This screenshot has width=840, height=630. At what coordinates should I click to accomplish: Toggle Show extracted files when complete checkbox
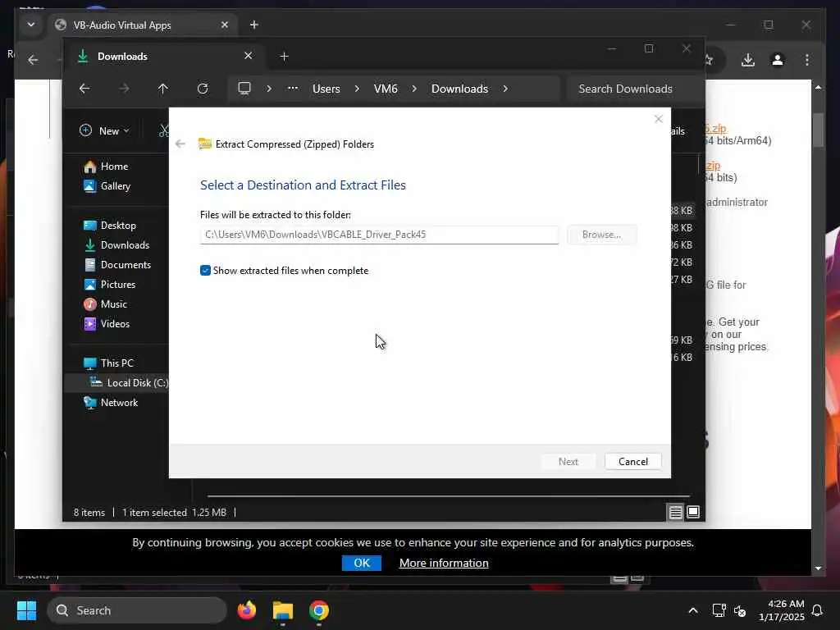[205, 271]
